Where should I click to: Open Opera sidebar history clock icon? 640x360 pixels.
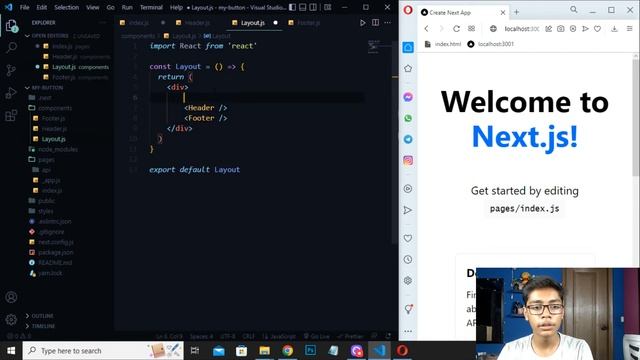pyautogui.click(x=408, y=260)
